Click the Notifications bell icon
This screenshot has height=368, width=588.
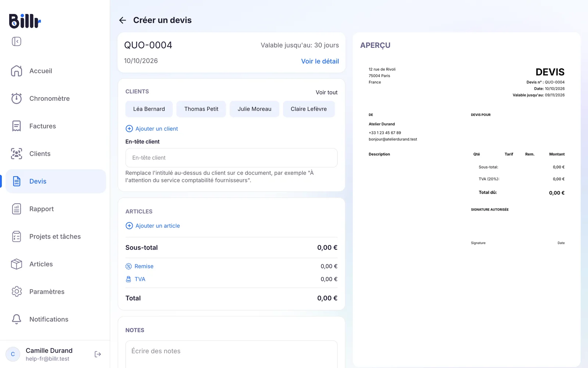point(17,319)
